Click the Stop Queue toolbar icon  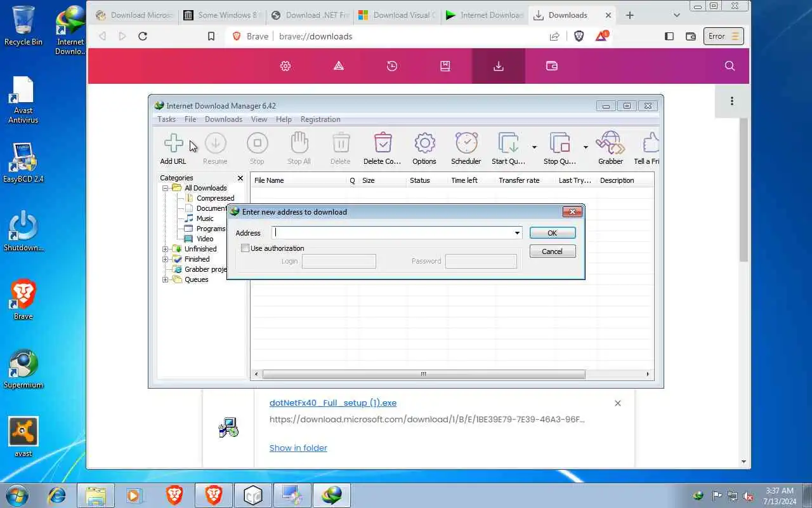coord(560,144)
